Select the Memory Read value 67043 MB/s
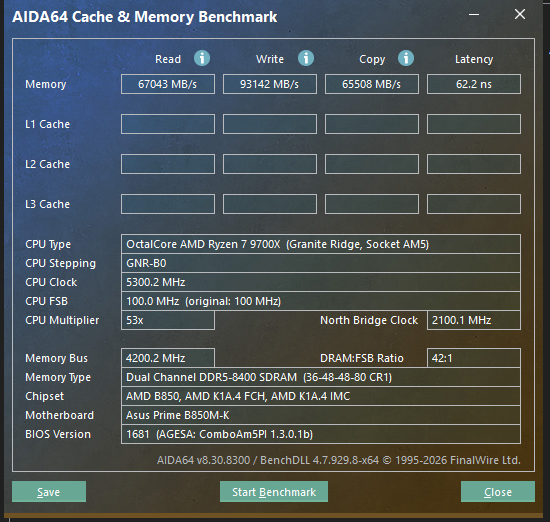 (168, 84)
